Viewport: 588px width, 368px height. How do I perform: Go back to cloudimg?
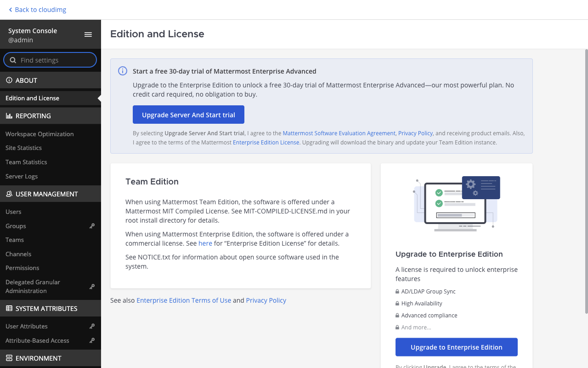point(37,10)
